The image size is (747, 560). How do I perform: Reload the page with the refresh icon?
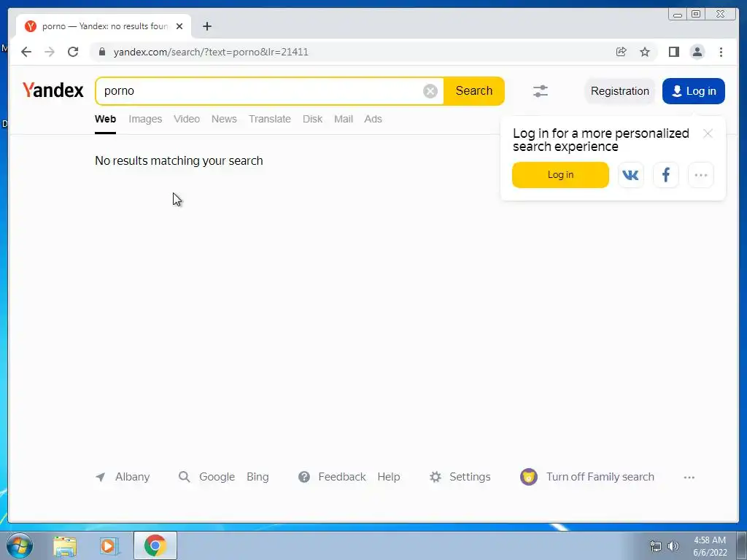coord(73,52)
